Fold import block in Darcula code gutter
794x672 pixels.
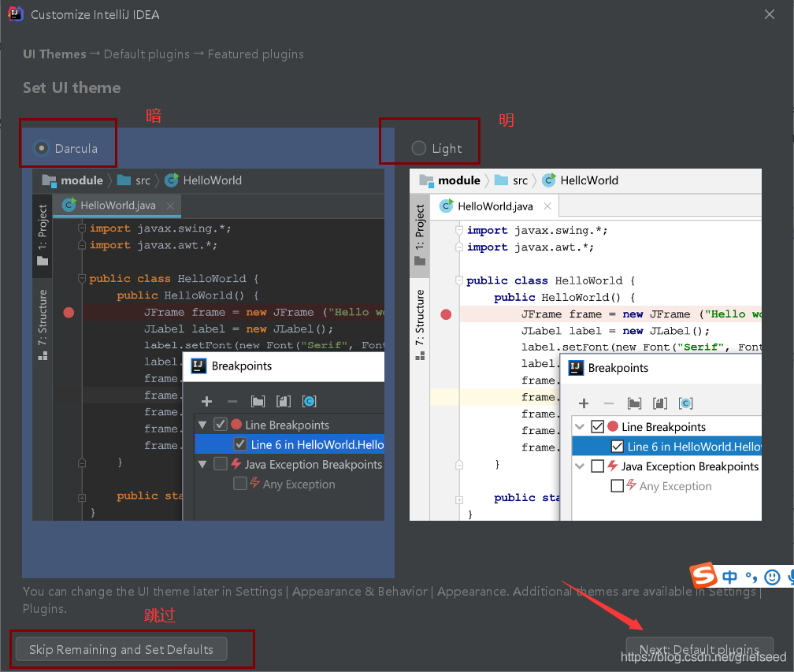[82, 228]
